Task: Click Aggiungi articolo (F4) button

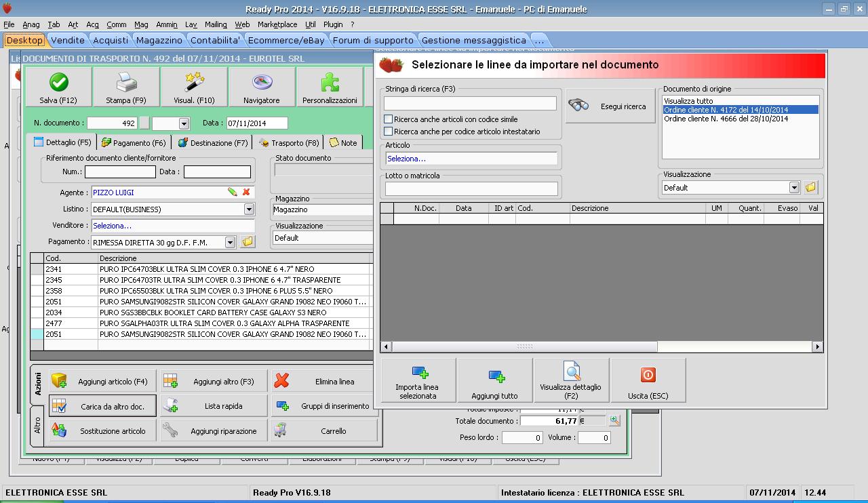Action: [x=102, y=382]
